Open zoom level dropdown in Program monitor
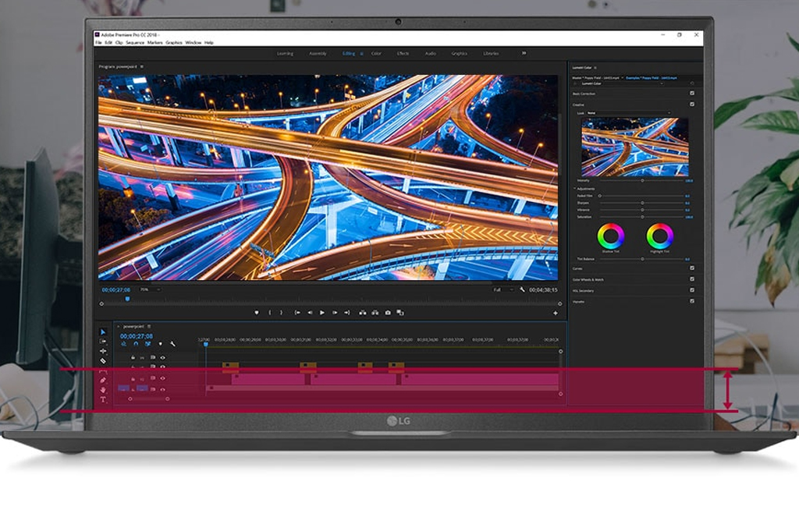799x532 pixels. click(150, 289)
